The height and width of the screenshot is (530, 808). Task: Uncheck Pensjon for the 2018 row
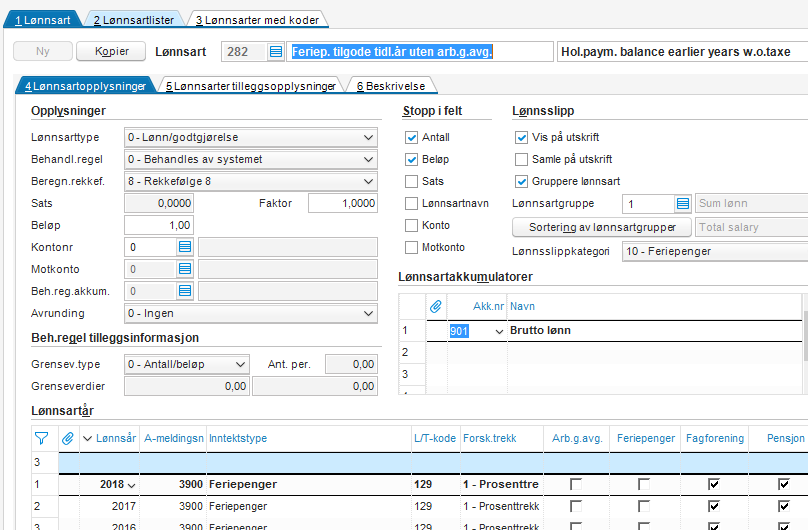[x=784, y=484]
